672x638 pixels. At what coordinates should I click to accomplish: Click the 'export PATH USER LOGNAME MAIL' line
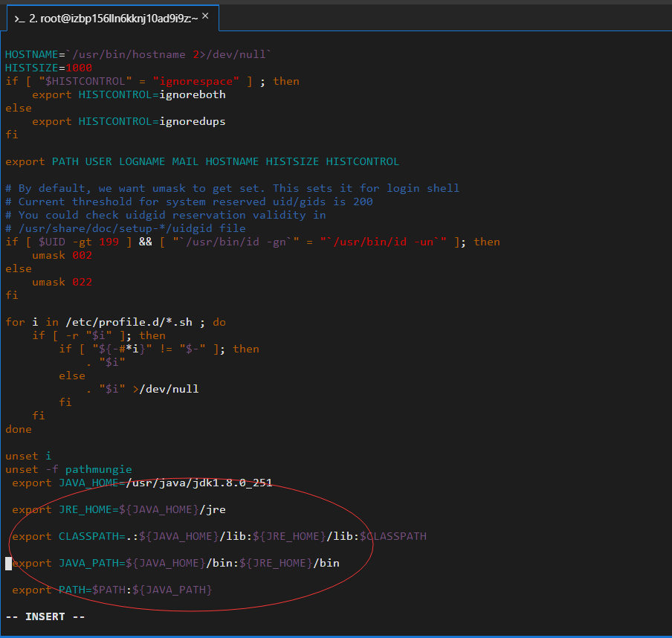[x=202, y=161]
